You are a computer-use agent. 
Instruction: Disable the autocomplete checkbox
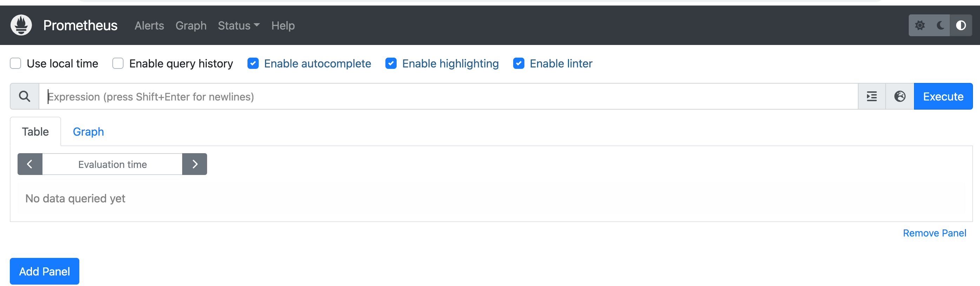(x=253, y=63)
